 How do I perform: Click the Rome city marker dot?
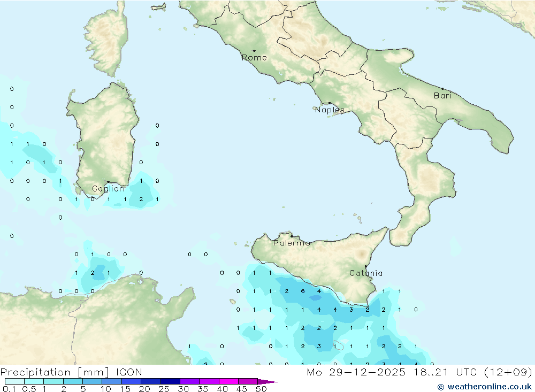pos(254,51)
